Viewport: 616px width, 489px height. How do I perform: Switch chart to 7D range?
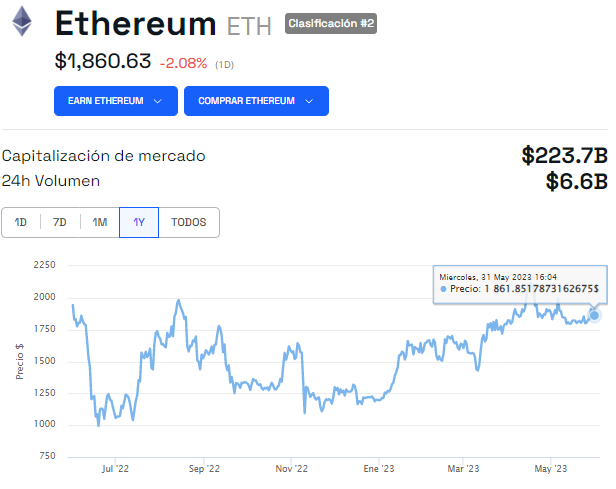pyautogui.click(x=60, y=222)
